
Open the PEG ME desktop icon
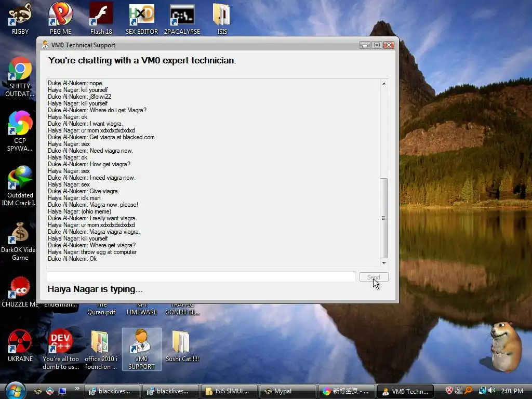coord(60,19)
